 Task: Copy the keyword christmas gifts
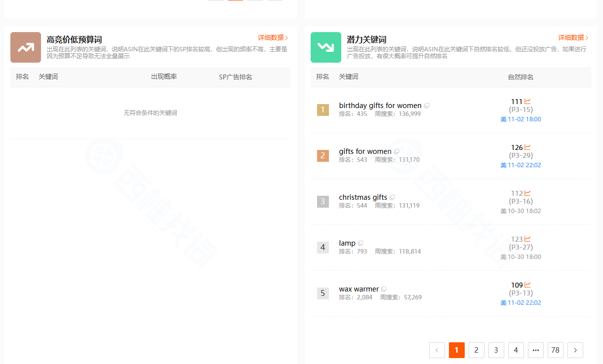tap(393, 197)
